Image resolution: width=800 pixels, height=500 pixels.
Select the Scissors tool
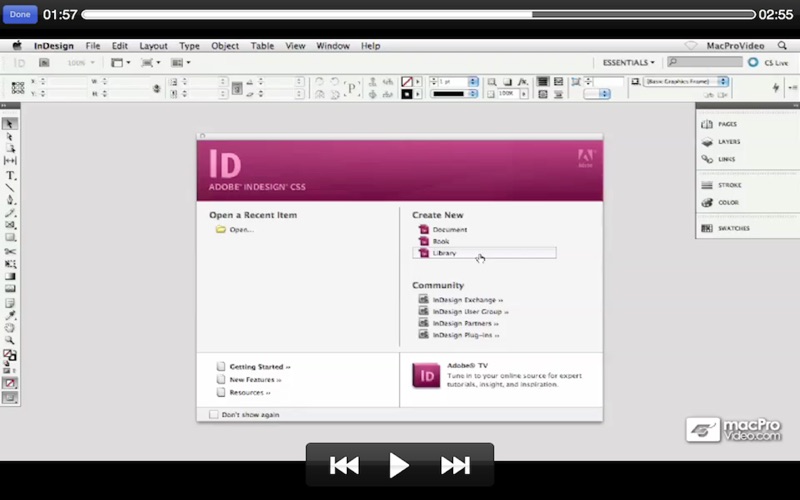coord(10,252)
